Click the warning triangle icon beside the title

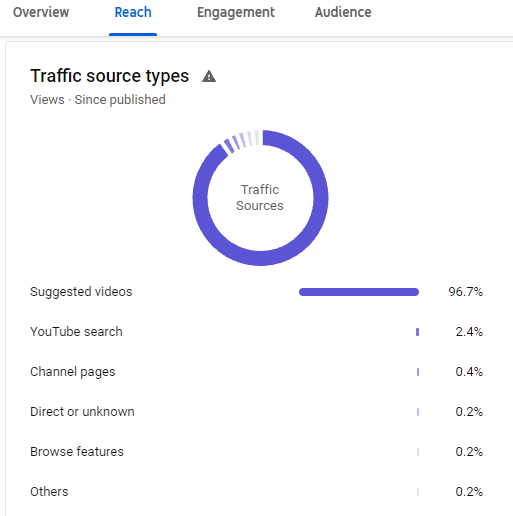[x=209, y=76]
